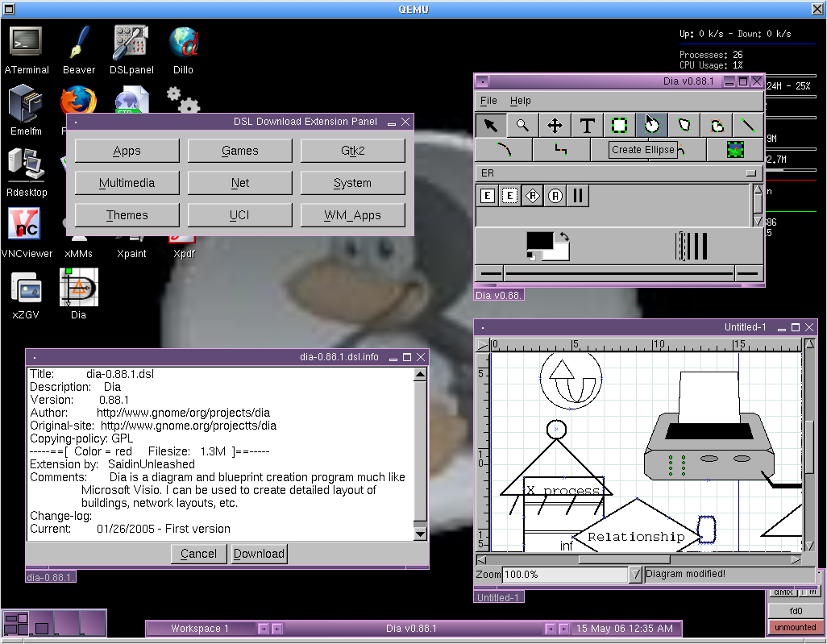This screenshot has height=644, width=827.
Task: Pick the ER Relationship diamond shape
Action: [x=532, y=196]
